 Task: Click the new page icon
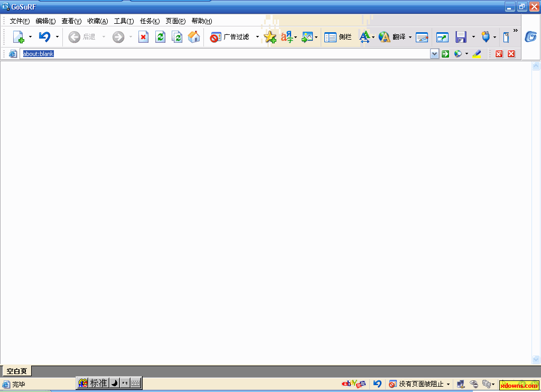click(x=18, y=36)
